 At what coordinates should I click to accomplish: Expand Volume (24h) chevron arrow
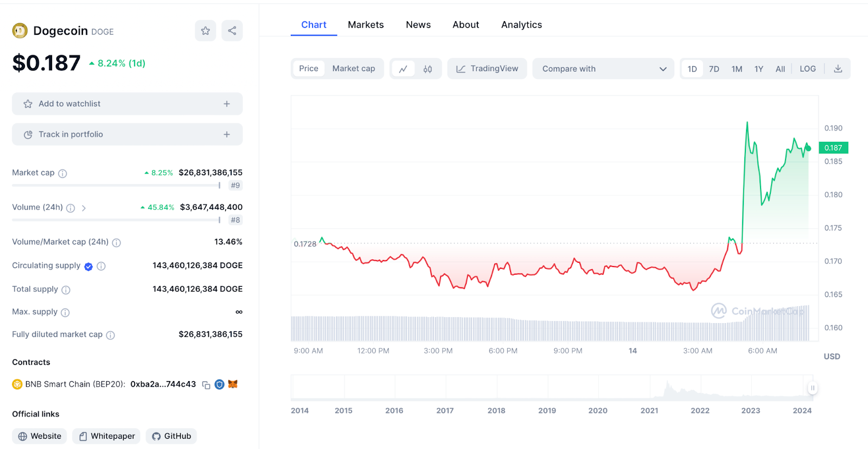click(x=84, y=208)
